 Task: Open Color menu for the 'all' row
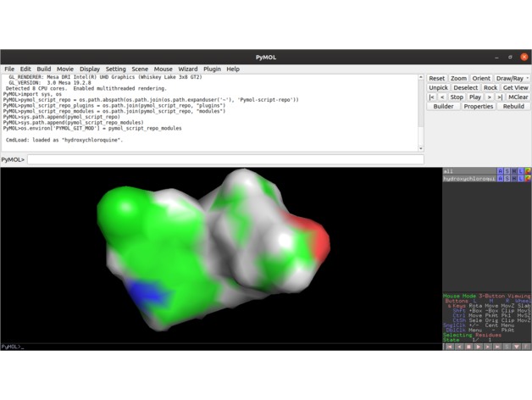(528, 171)
